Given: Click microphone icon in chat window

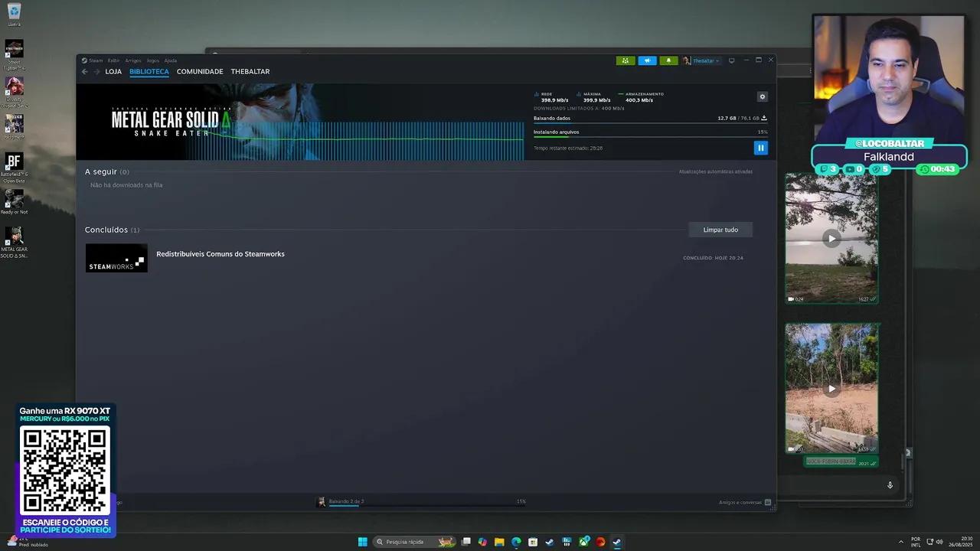Looking at the screenshot, I should (x=890, y=484).
